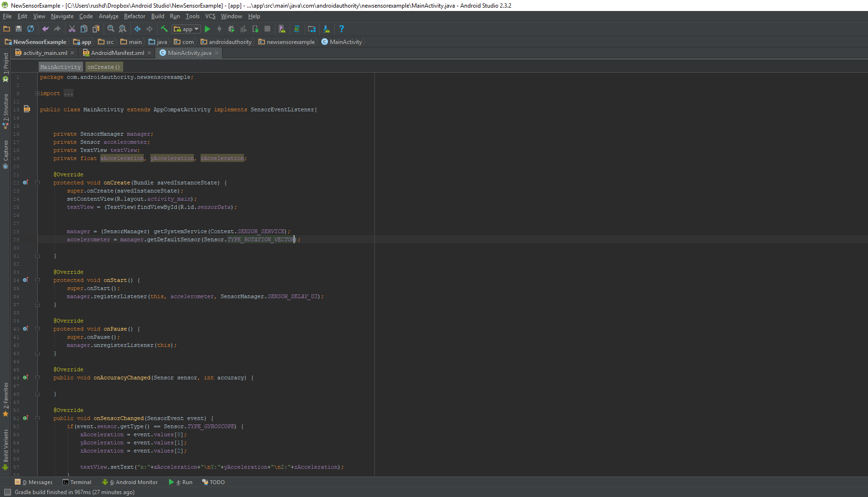Switch to the AndroidManifest.xml tab
The image size is (868, 497).
(x=117, y=53)
